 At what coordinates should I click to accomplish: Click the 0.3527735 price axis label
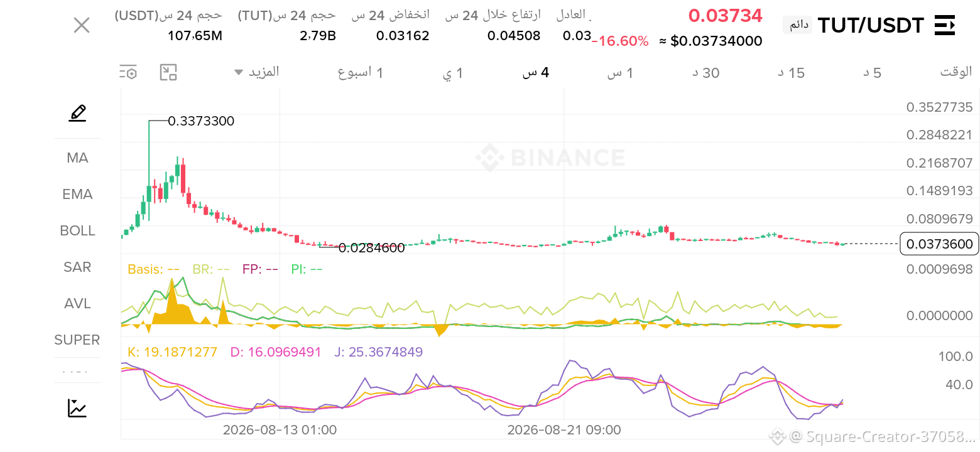click(x=939, y=107)
